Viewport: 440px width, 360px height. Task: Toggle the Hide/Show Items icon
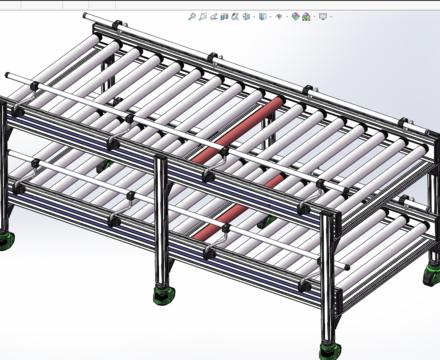[279, 16]
